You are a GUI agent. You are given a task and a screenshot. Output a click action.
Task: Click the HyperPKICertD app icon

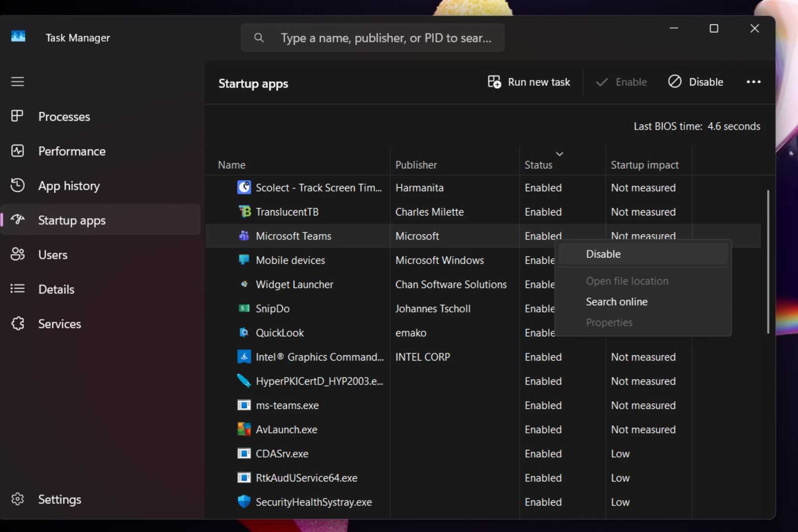point(244,381)
